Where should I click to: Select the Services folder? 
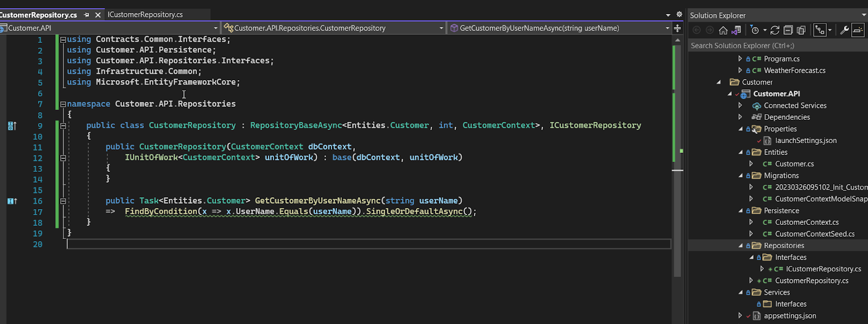coord(777,293)
